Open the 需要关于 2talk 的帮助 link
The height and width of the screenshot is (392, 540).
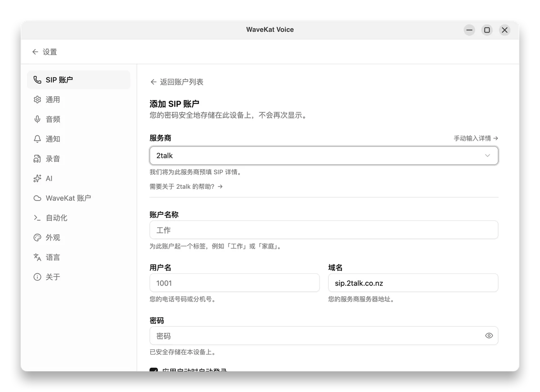pos(186,187)
